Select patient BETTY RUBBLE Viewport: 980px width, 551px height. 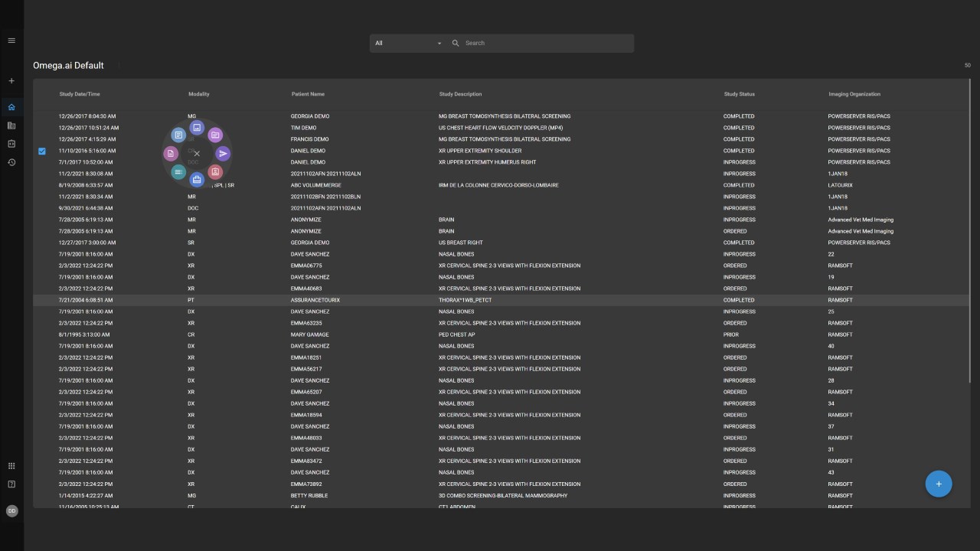pos(309,496)
